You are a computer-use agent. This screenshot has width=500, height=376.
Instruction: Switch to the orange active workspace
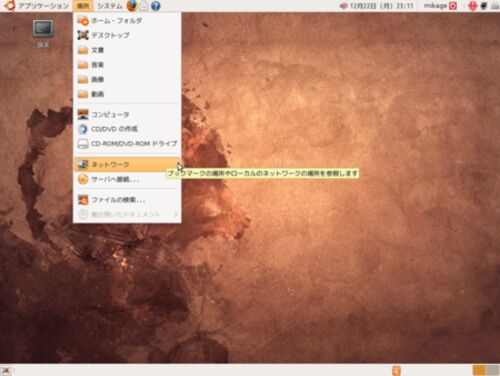tap(479, 370)
